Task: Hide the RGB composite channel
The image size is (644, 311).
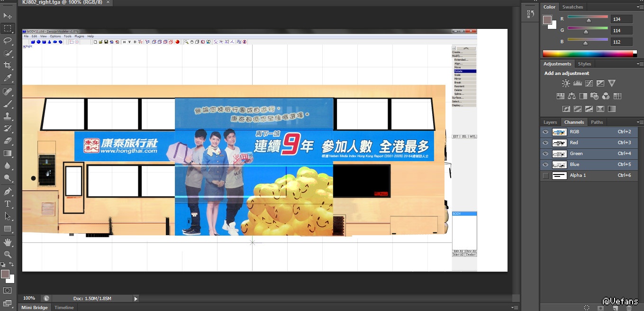Action: point(545,132)
